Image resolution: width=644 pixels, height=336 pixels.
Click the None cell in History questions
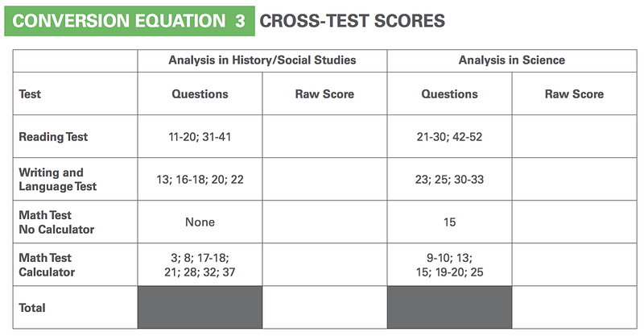point(200,222)
